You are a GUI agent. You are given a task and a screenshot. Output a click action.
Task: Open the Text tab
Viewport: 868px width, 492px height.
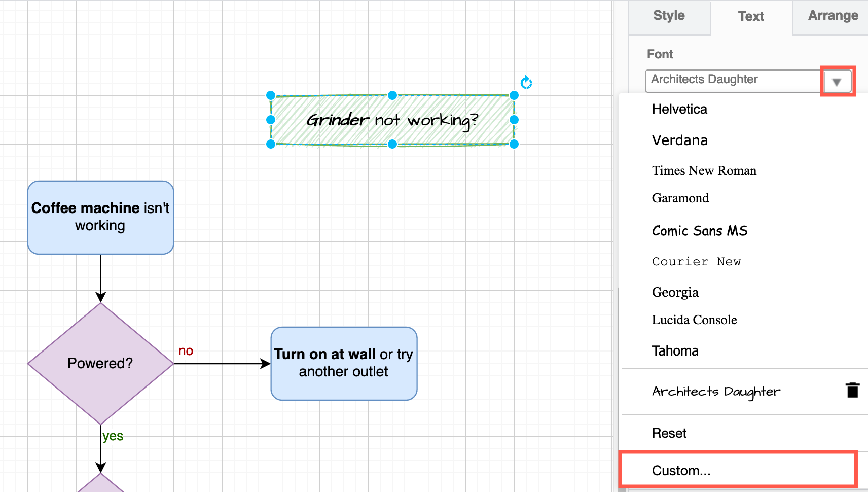coord(751,17)
